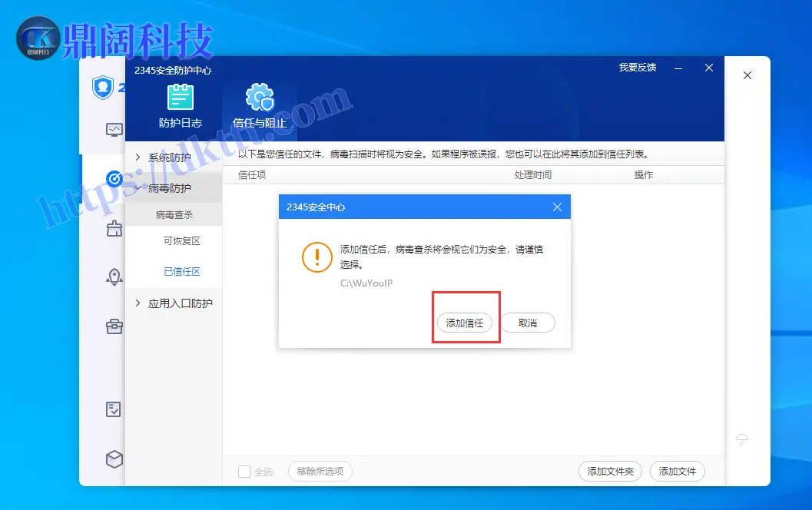This screenshot has width=812, height=510.
Task: Select the 信任与阻止 gear shield icon
Action: click(x=259, y=98)
